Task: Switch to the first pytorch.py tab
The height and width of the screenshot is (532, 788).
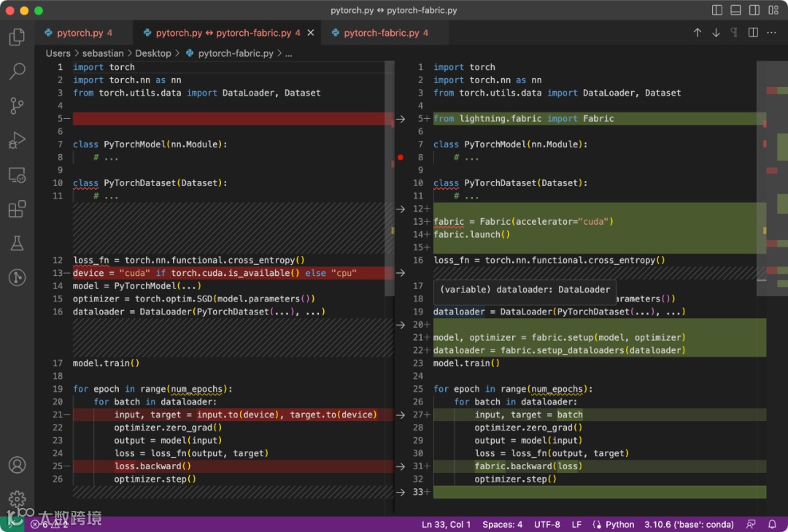Action: pos(80,33)
